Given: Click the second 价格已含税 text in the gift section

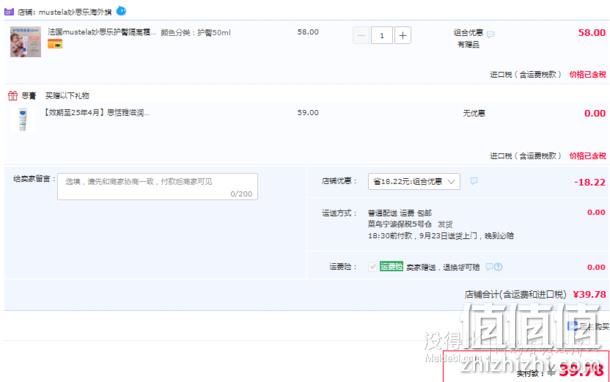Looking at the screenshot, I should click(x=587, y=156).
